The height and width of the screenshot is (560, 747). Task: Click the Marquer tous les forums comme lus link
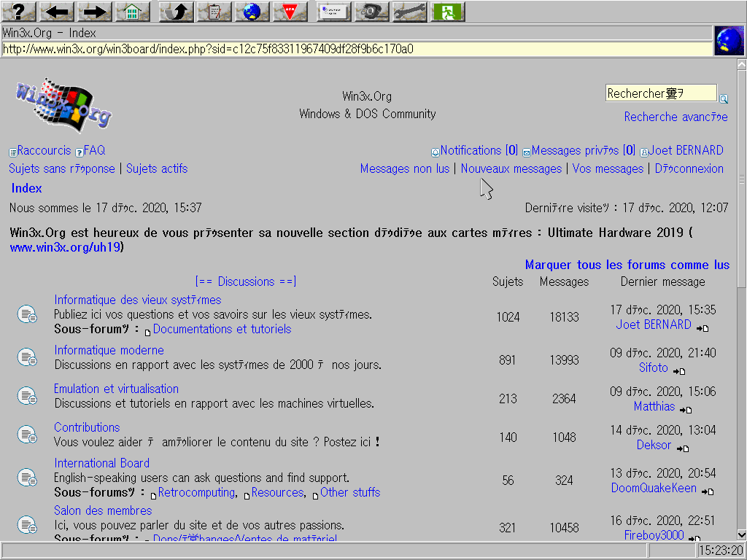[627, 265]
